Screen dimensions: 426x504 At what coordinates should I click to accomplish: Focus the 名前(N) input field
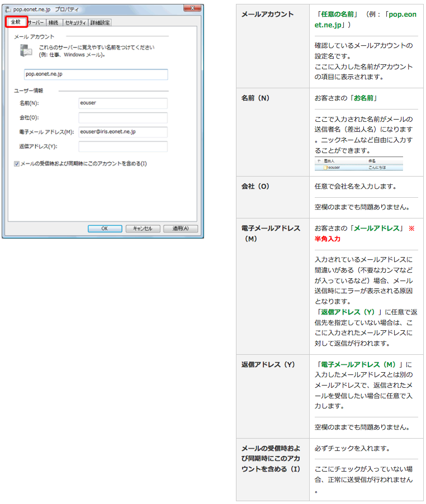point(123,103)
